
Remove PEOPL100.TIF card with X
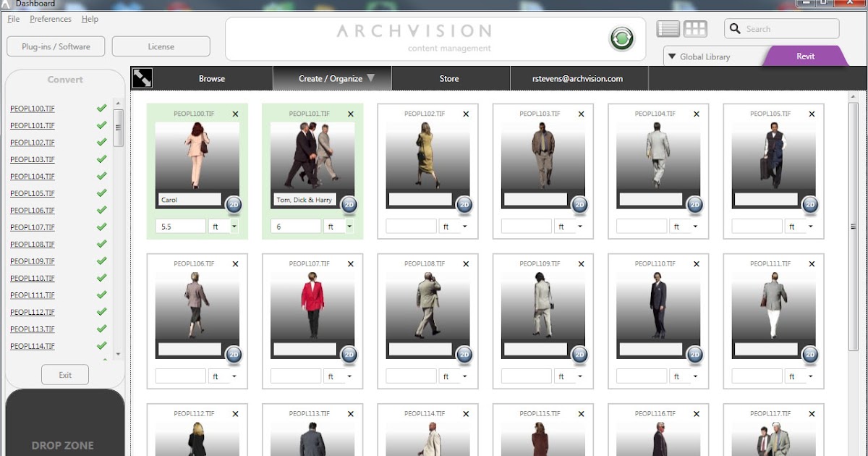tap(235, 114)
